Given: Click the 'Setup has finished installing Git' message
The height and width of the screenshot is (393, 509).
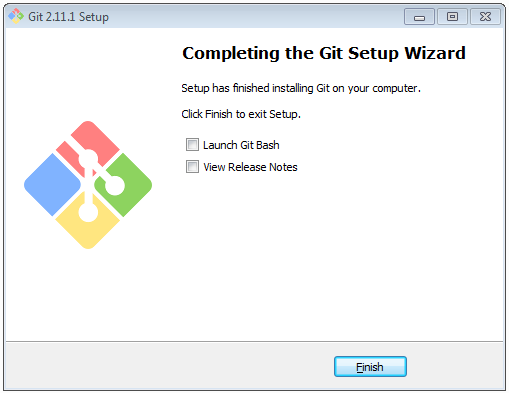Looking at the screenshot, I should pyautogui.click(x=301, y=88).
